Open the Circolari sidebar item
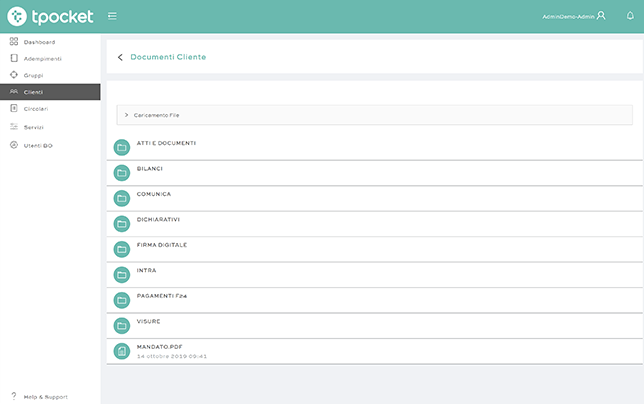Screen dimensions: 644x404 click(35, 108)
